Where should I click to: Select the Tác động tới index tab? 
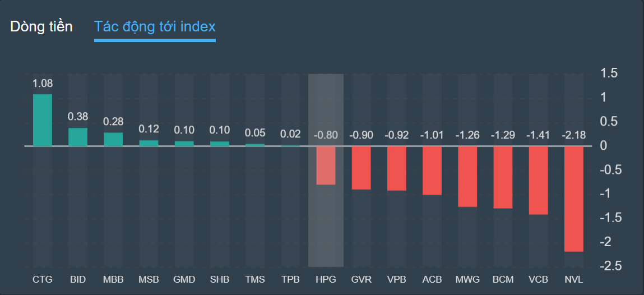point(155,26)
